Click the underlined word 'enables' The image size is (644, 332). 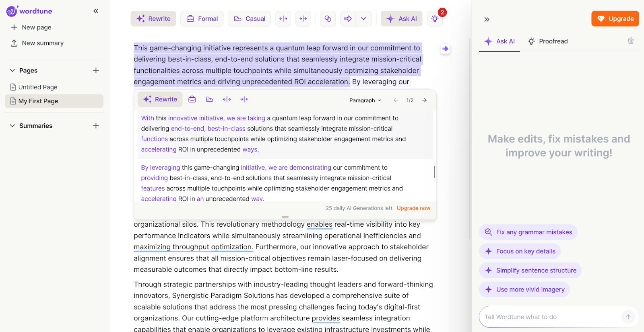click(320, 224)
